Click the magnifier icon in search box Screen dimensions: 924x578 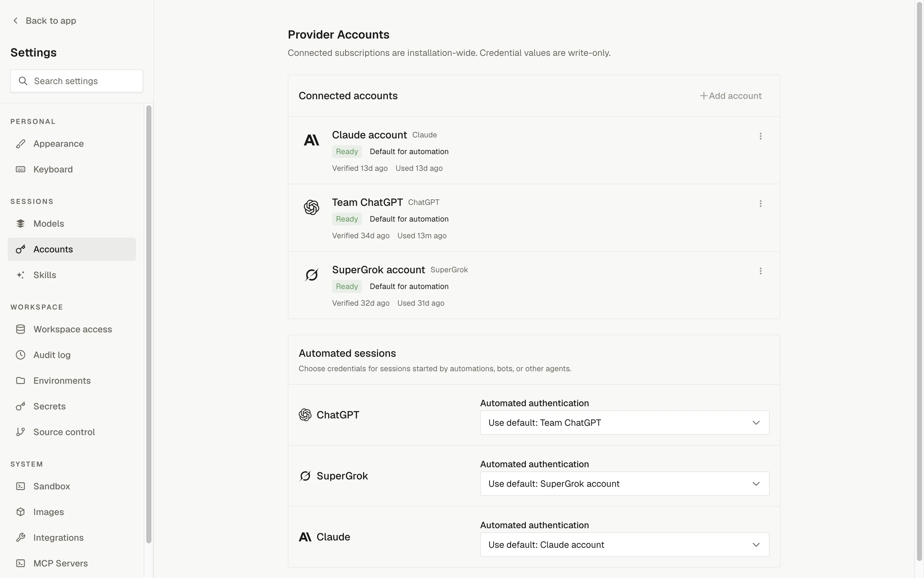pyautogui.click(x=23, y=81)
